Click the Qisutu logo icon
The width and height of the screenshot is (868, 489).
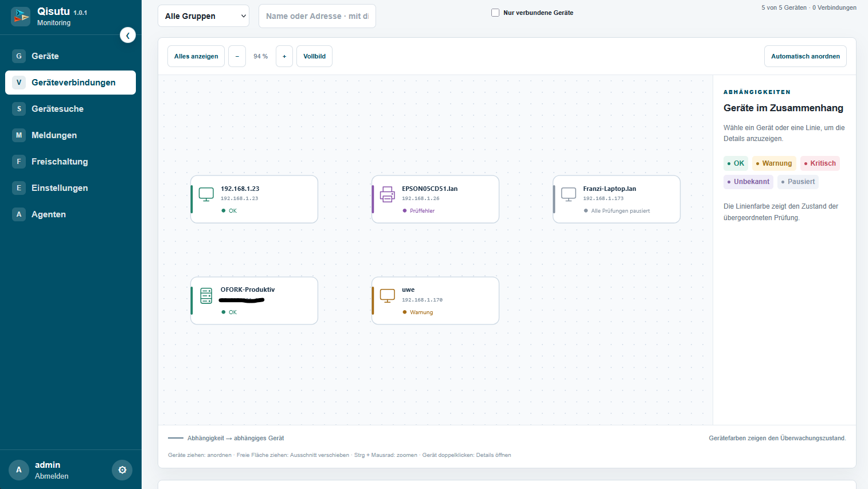[21, 16]
